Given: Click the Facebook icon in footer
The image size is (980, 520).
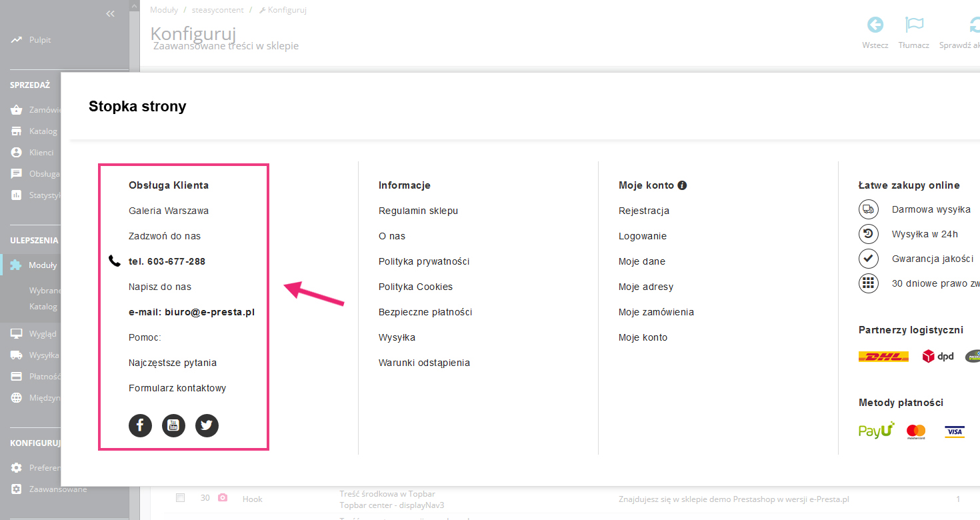Looking at the screenshot, I should 140,425.
